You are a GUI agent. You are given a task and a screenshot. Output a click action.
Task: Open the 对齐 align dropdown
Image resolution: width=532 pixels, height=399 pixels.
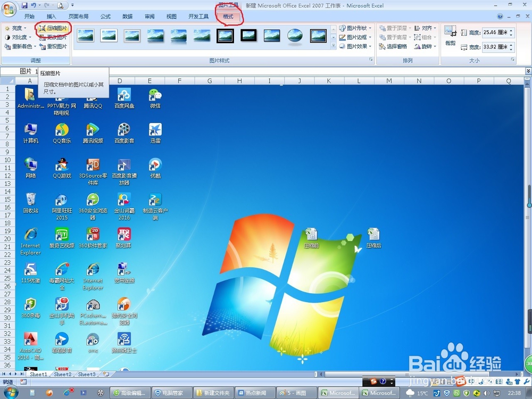tap(426, 28)
